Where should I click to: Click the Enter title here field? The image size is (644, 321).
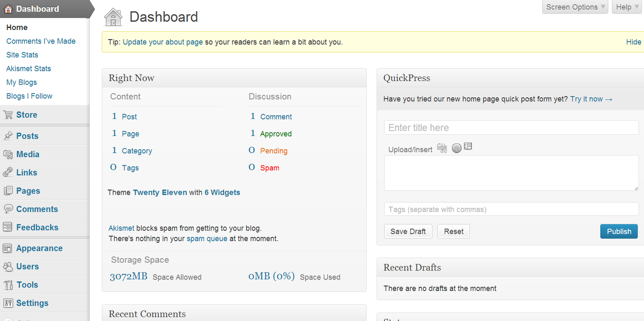click(x=511, y=128)
